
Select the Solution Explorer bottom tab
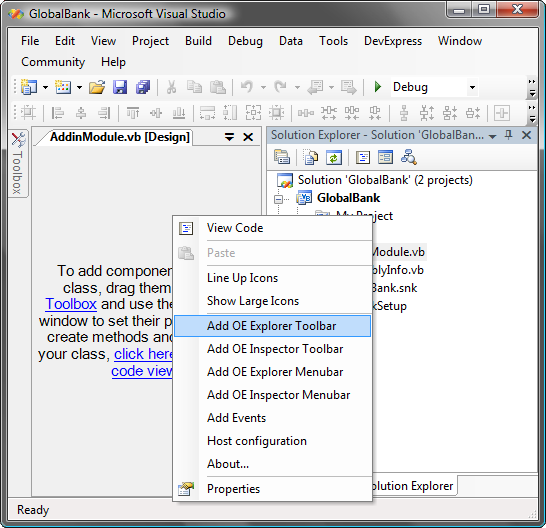tap(413, 486)
